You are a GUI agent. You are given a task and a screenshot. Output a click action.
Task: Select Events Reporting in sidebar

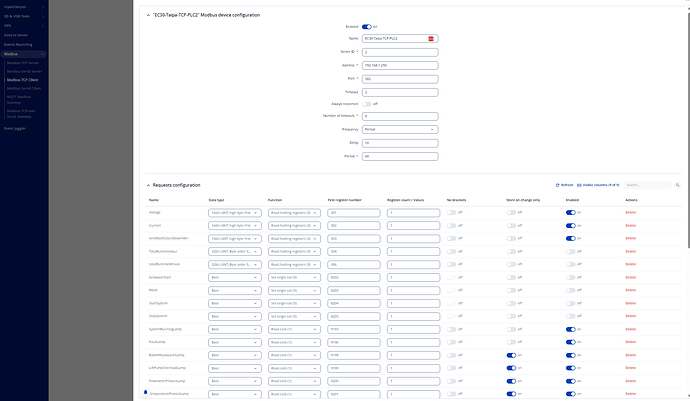(20, 44)
